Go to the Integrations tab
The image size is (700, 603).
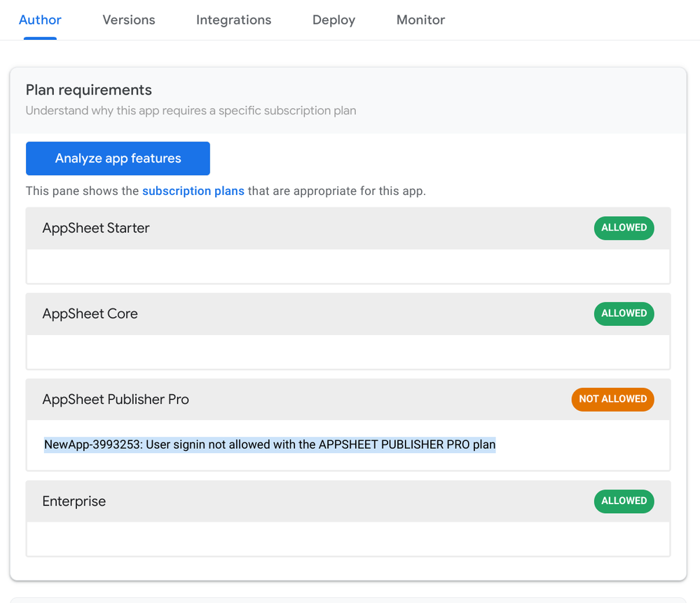click(x=233, y=20)
